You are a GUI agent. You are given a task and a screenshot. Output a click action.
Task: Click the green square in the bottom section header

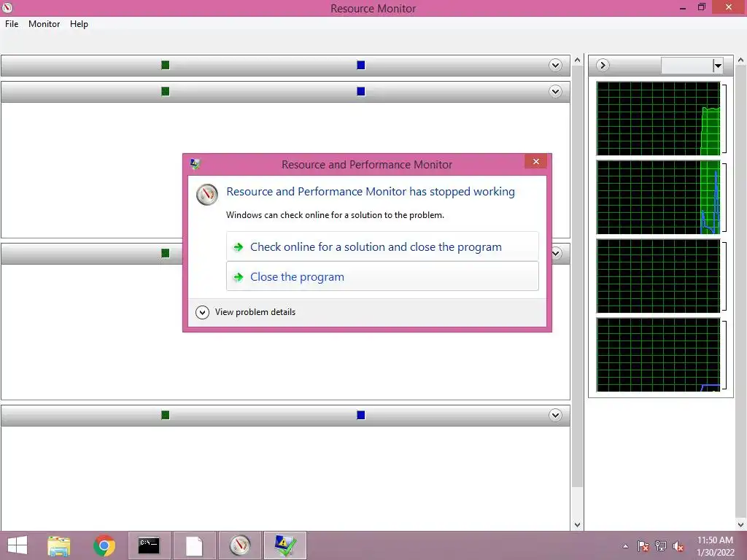tap(166, 415)
